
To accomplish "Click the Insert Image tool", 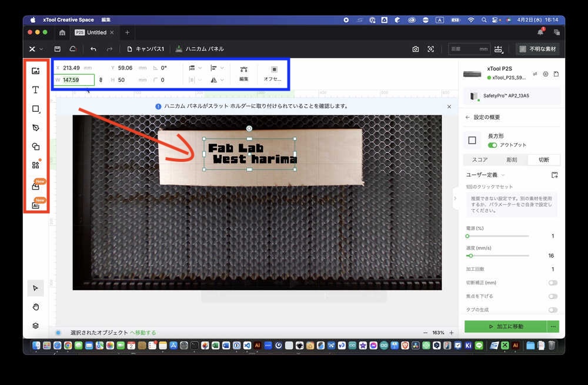I will coord(36,71).
